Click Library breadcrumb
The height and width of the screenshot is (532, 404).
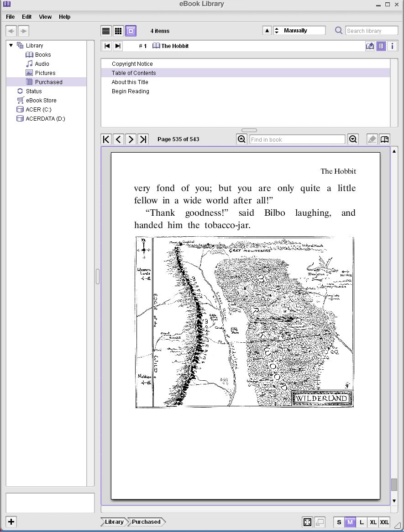point(114,522)
